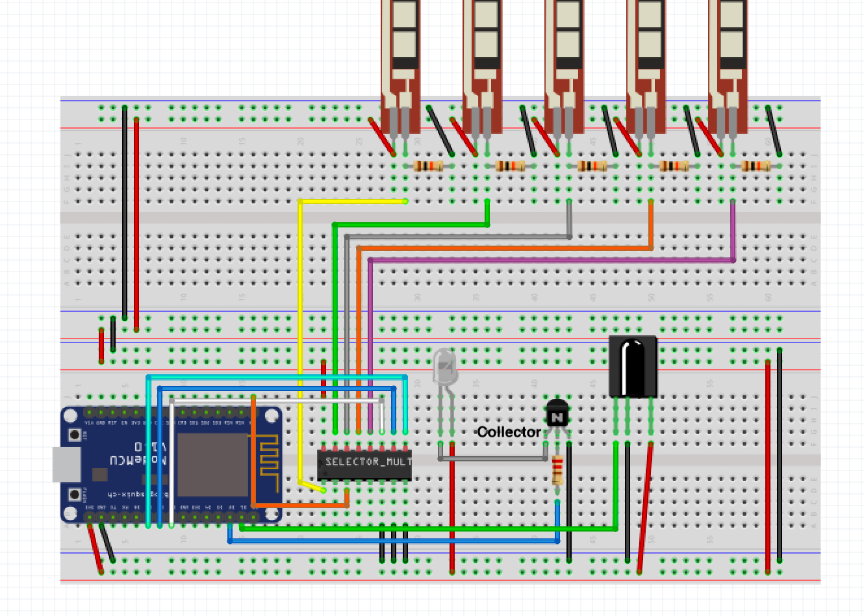Click the IR receiver component
The height and width of the screenshot is (616, 864).
coord(632,367)
